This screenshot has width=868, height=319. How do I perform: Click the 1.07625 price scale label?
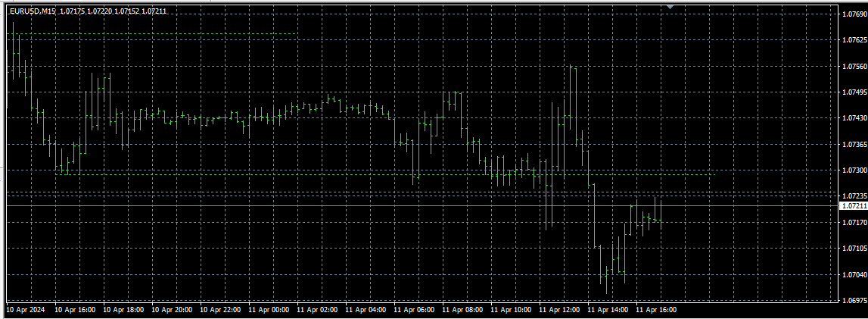[x=853, y=40]
